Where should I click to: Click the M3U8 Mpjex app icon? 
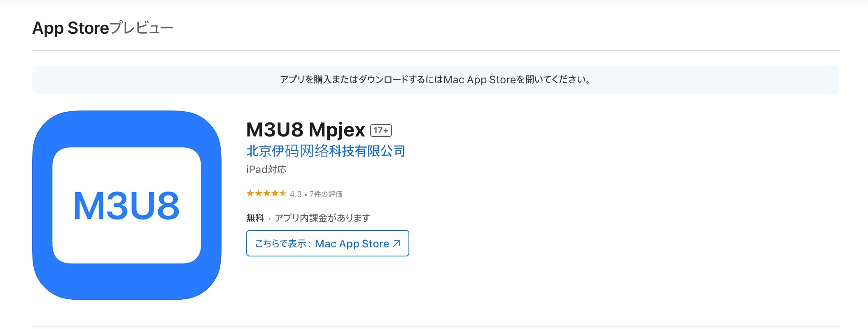127,205
